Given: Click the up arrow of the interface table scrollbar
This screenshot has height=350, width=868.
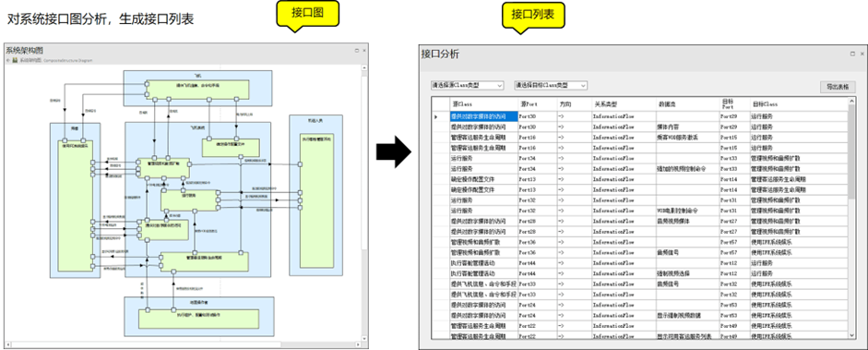Looking at the screenshot, I should tap(851, 101).
